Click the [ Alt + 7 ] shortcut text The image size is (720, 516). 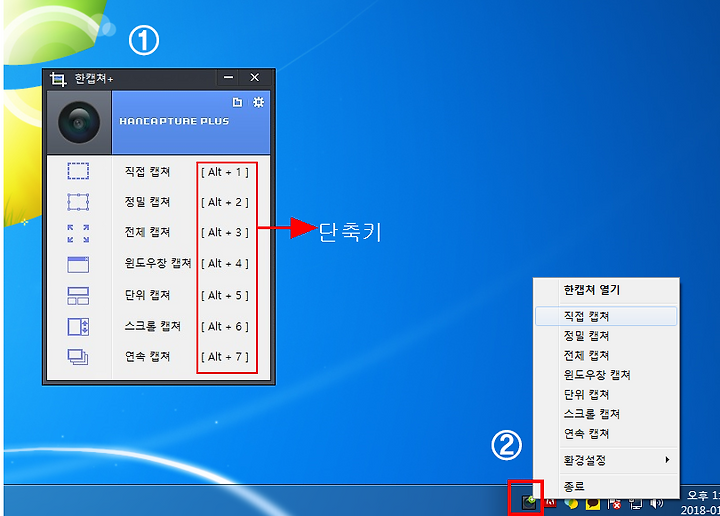[225, 357]
